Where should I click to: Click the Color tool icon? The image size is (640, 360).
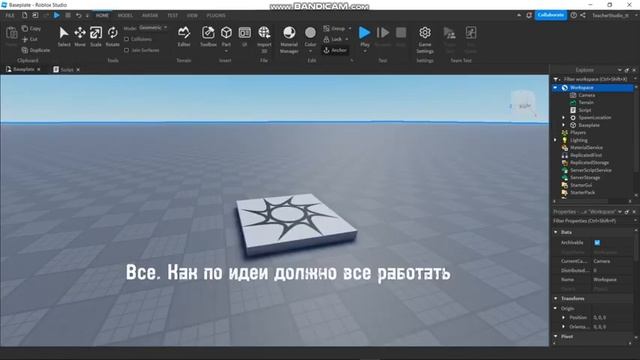310,33
